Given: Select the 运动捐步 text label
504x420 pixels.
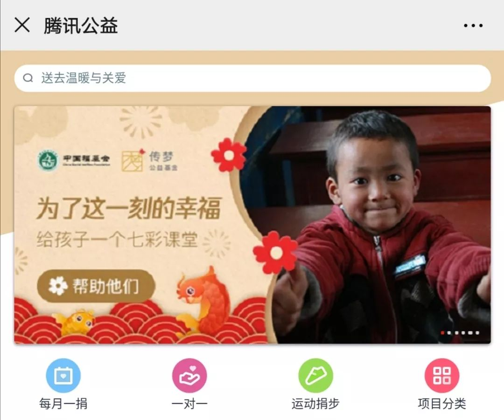Looking at the screenshot, I should coord(315,404).
